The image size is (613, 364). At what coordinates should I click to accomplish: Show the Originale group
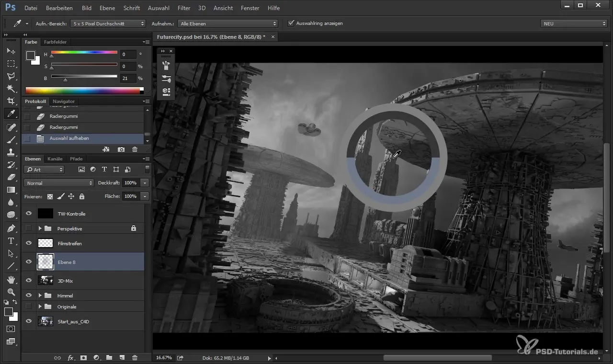[x=28, y=307]
